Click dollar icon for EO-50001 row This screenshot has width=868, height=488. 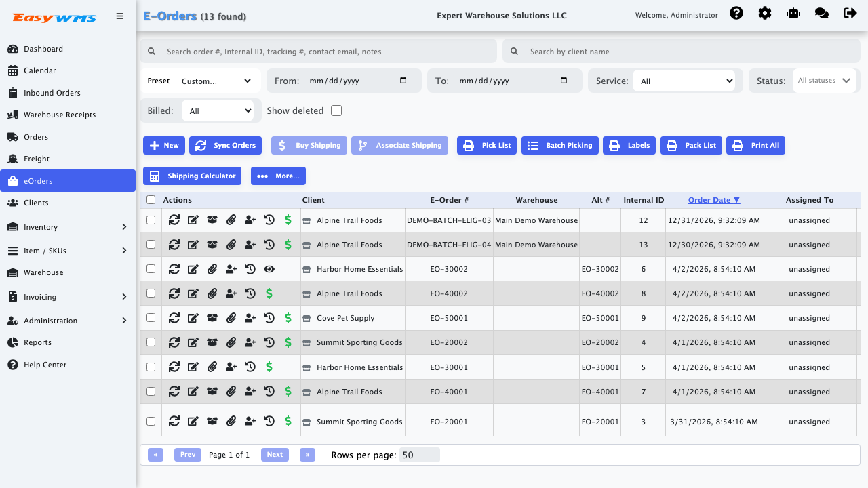pos(288,318)
